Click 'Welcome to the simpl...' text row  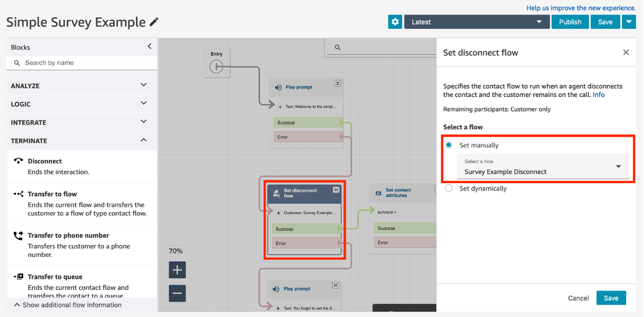tap(307, 106)
